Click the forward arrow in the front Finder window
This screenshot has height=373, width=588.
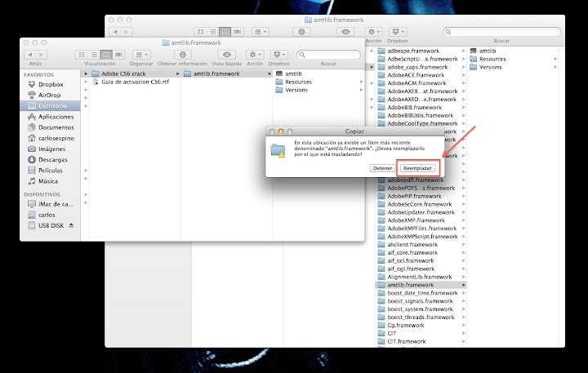42,55
